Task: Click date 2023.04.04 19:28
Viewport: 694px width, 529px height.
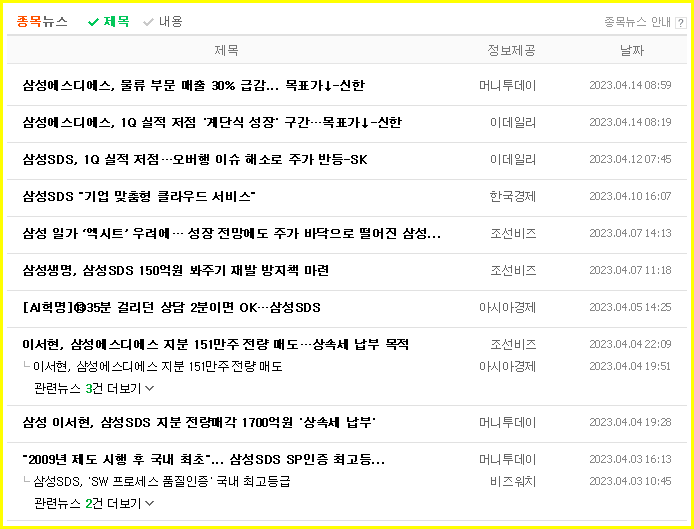Action: (630, 422)
